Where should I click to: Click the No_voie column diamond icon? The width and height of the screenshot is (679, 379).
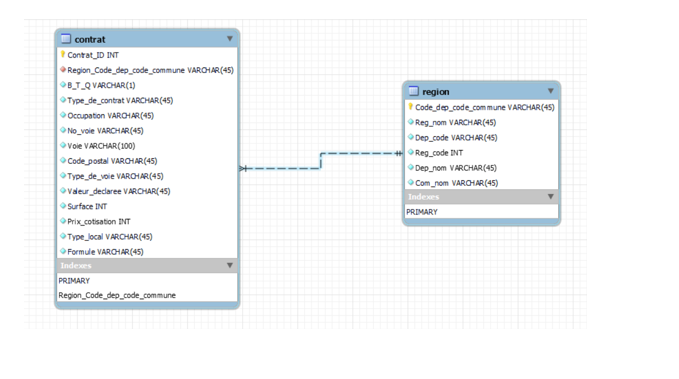point(63,130)
